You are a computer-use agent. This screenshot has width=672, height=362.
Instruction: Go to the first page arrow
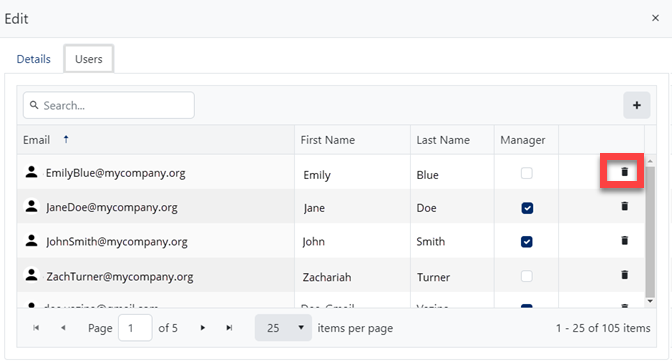pyautogui.click(x=36, y=328)
